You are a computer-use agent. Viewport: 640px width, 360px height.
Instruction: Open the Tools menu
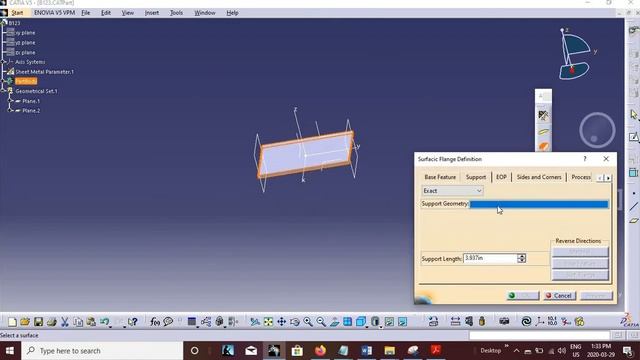(x=176, y=13)
